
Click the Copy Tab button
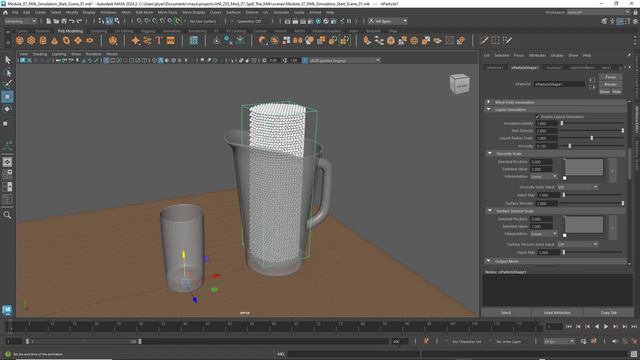608,313
